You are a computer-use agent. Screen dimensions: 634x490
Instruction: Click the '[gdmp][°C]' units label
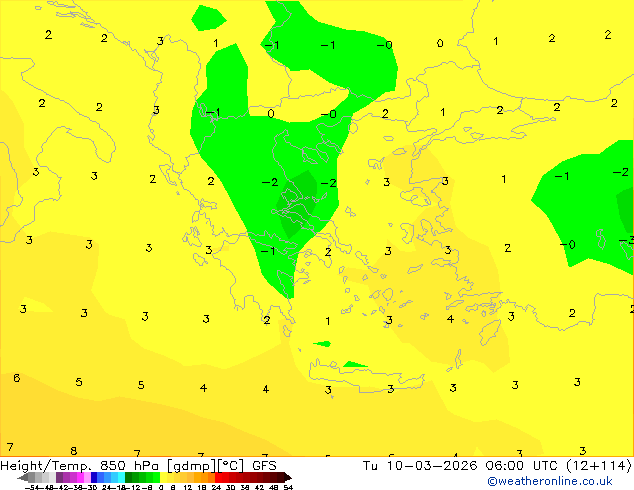click(207, 466)
